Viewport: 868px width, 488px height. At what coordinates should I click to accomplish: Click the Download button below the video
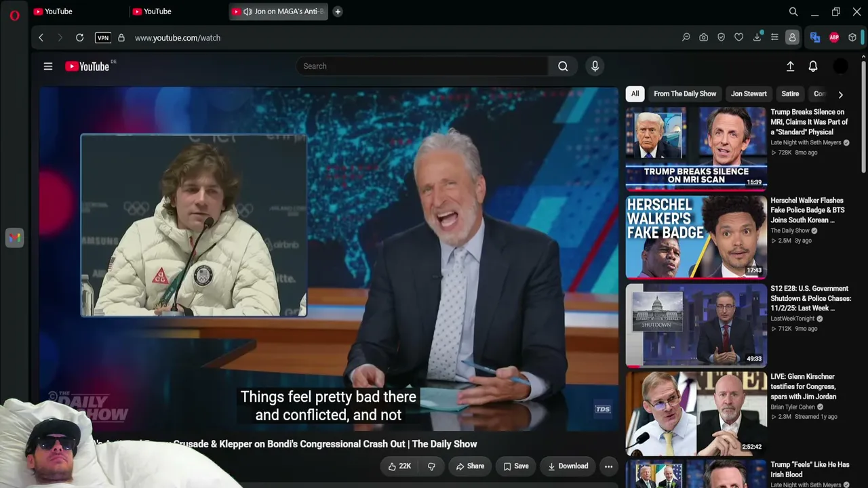tap(568, 466)
